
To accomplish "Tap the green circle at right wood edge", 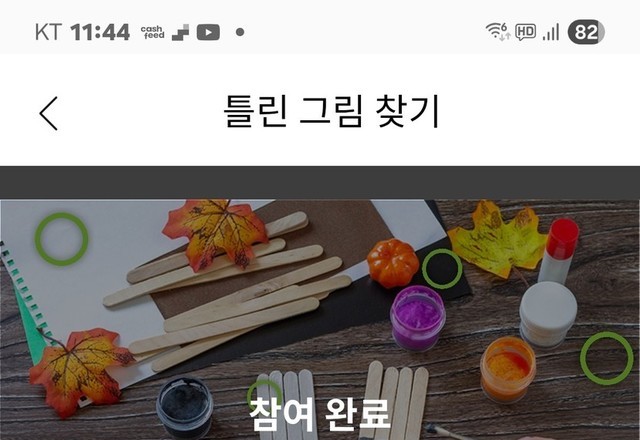I will tap(607, 358).
